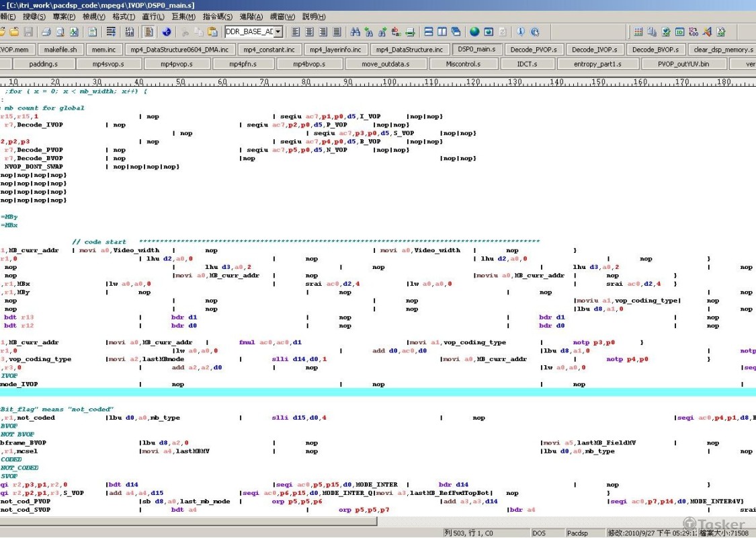This screenshot has width=756, height=538.
Task: Expand the DDR_BASE_AD combo box arrow
Action: (278, 32)
